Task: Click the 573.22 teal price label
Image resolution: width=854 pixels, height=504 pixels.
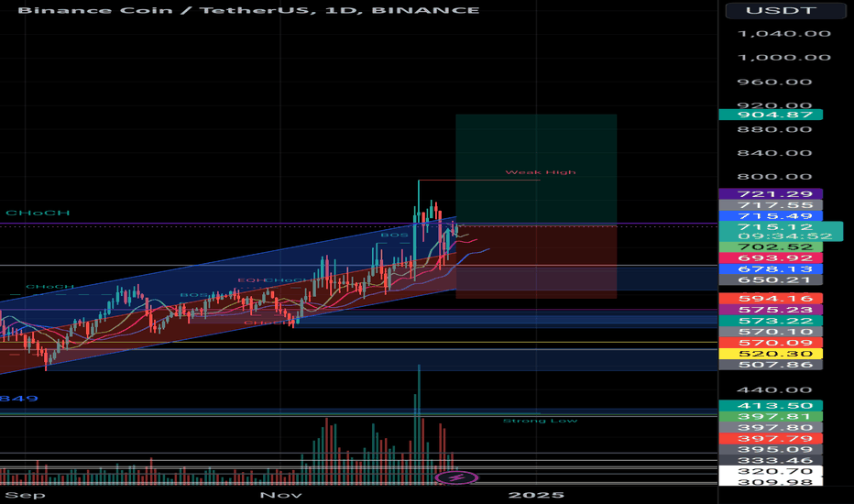Action: tap(771, 321)
